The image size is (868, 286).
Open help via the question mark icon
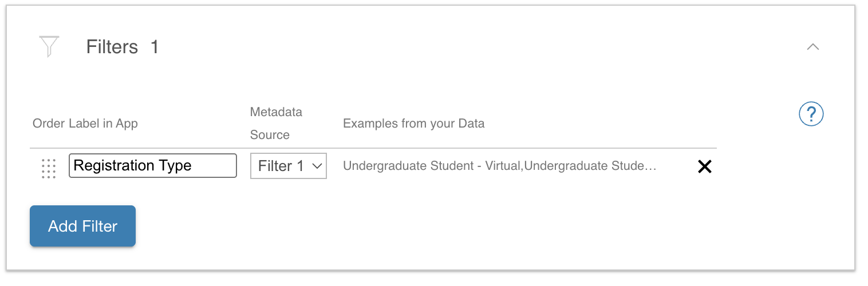pyautogui.click(x=811, y=114)
